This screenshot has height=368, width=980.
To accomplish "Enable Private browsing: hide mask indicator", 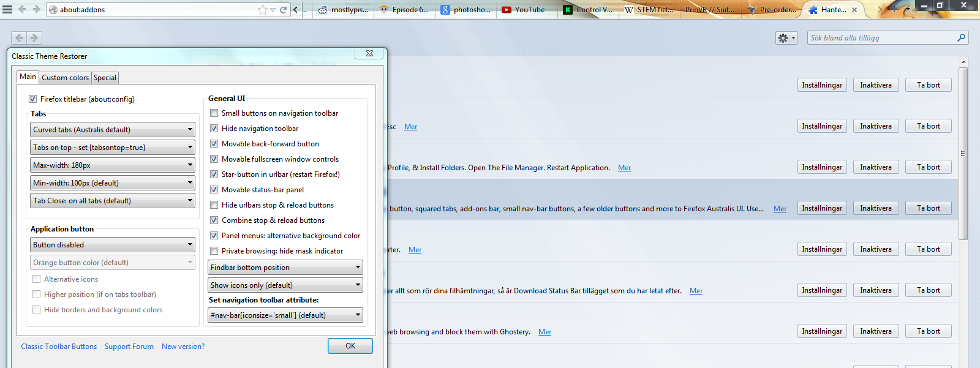I will 214,251.
